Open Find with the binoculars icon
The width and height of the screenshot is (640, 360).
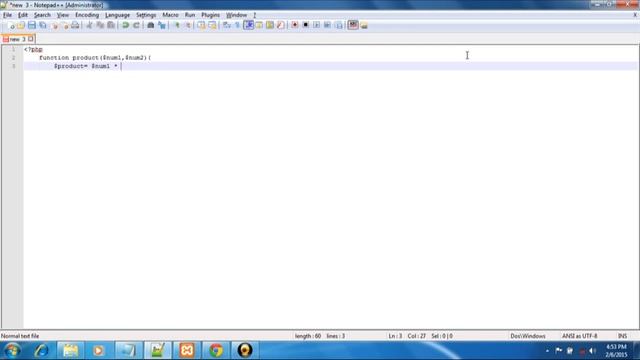(x=151, y=25)
